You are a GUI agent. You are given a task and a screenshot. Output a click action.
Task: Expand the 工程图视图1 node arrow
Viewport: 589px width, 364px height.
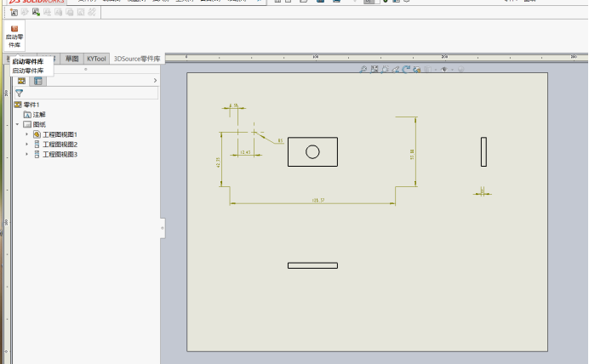pos(26,134)
